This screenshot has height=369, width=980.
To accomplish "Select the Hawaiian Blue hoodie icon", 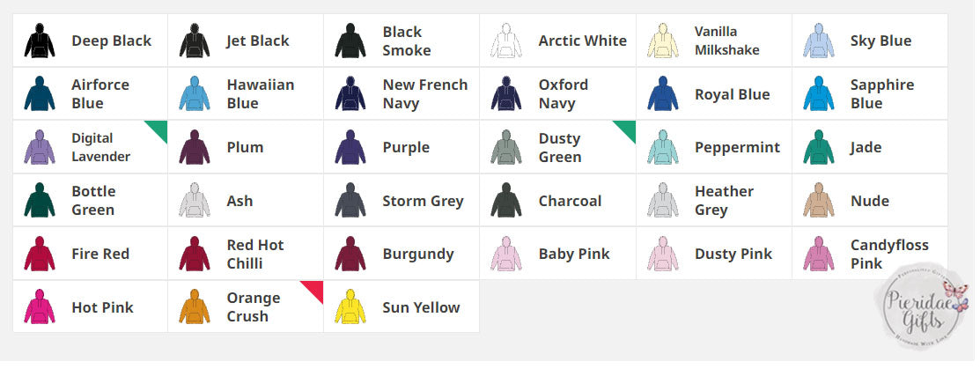I will pyautogui.click(x=195, y=94).
